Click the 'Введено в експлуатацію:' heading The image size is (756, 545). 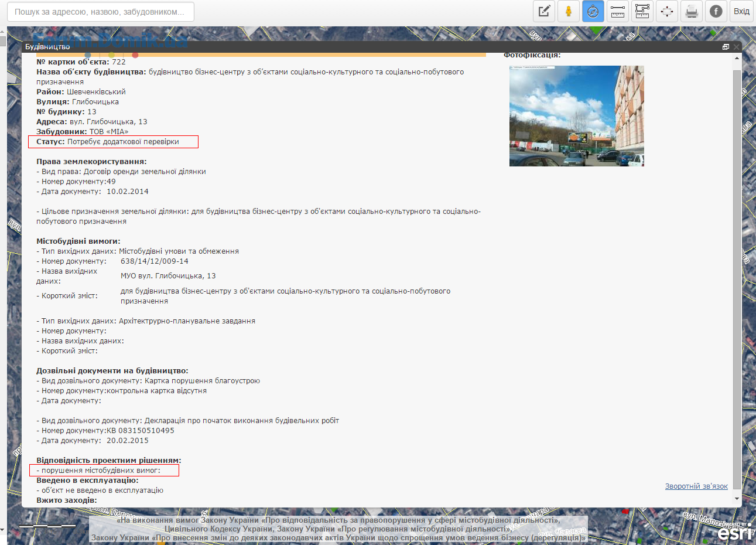(87, 481)
